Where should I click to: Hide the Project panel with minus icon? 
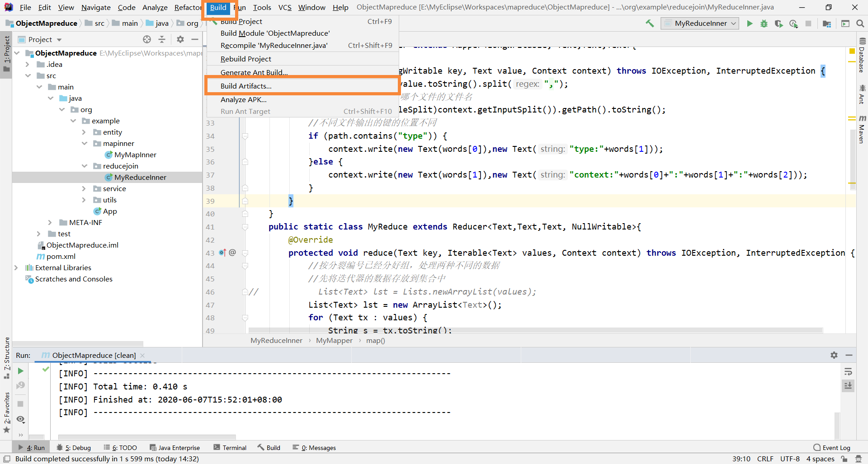coord(195,39)
